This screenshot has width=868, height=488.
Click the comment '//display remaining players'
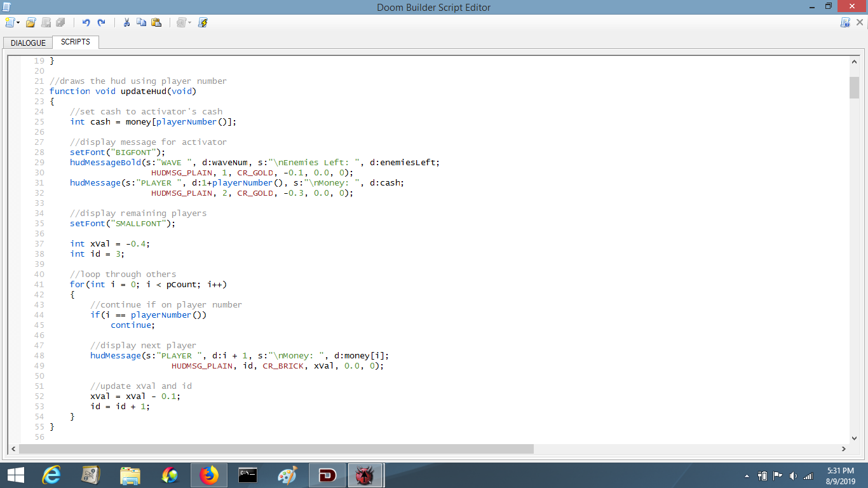(138, 213)
